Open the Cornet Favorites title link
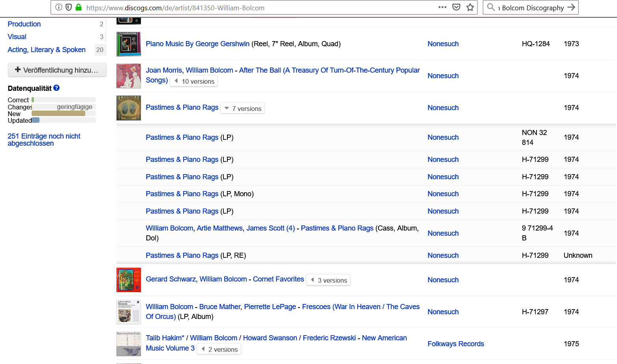Viewport: 617px width, 364px height. (278, 279)
